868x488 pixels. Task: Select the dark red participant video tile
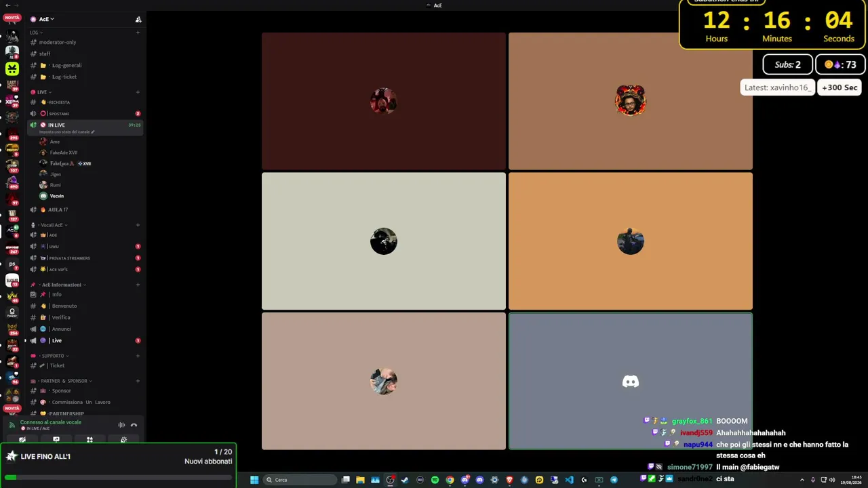[384, 101]
